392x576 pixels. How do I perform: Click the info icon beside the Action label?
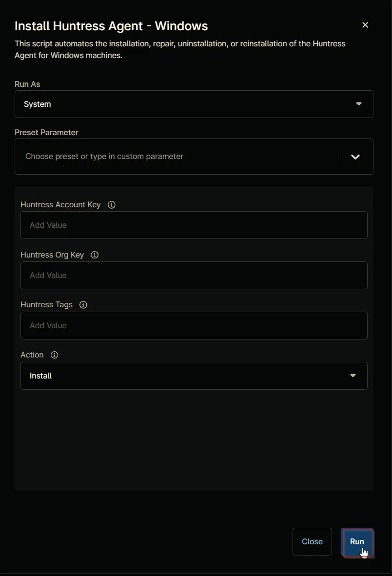(x=55, y=355)
